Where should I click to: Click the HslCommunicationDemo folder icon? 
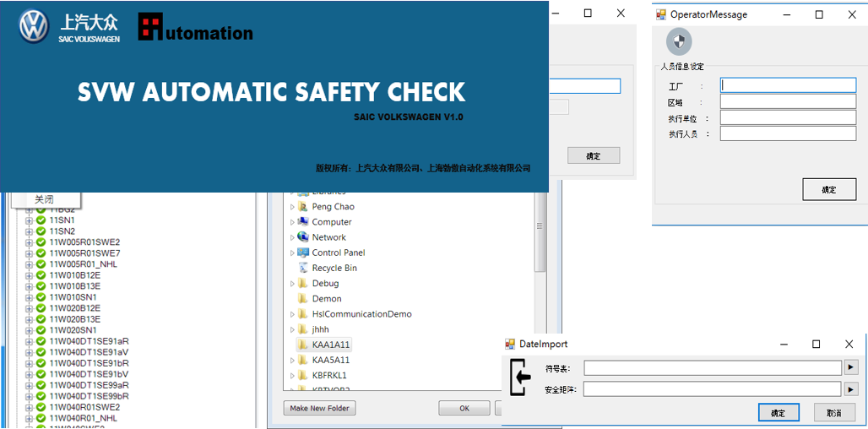tap(303, 314)
